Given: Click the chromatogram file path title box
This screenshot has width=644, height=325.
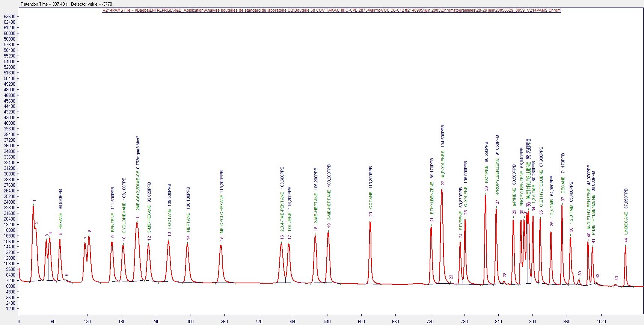Looking at the screenshot, I should [331, 10].
